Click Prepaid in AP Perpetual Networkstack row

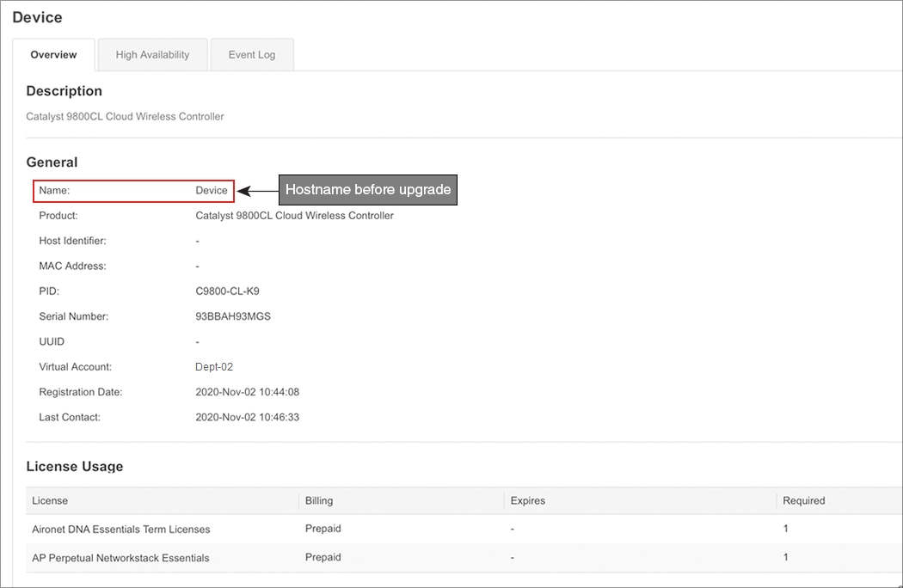pos(323,557)
